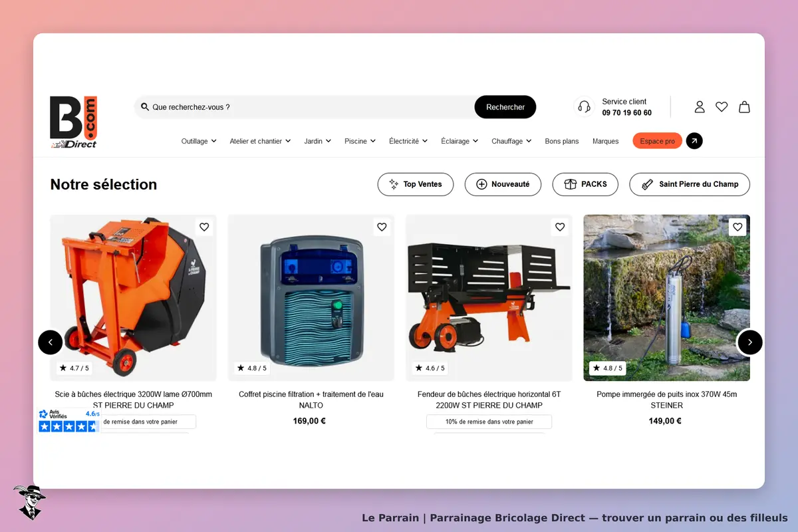Screen dimensions: 798x532
Task: Open the user account icon
Action: tap(700, 106)
